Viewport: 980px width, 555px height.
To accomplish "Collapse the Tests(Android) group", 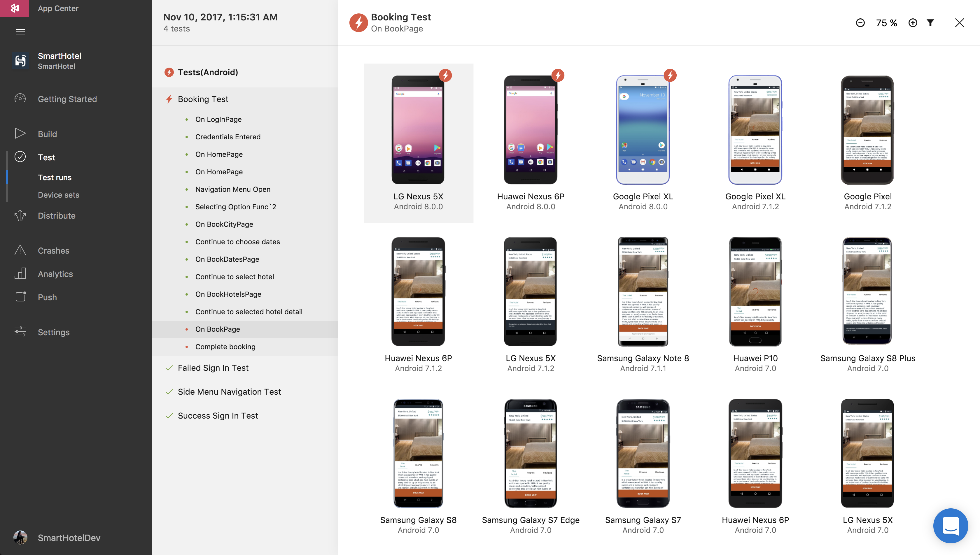I will (207, 72).
